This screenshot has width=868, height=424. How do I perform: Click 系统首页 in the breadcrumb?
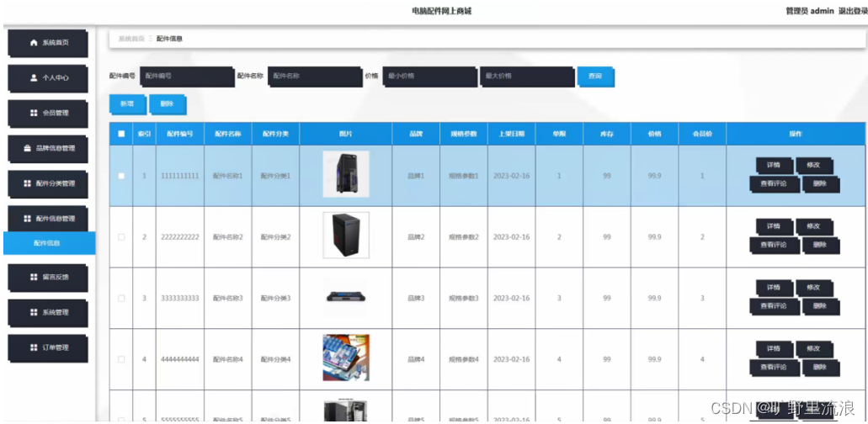pos(131,39)
